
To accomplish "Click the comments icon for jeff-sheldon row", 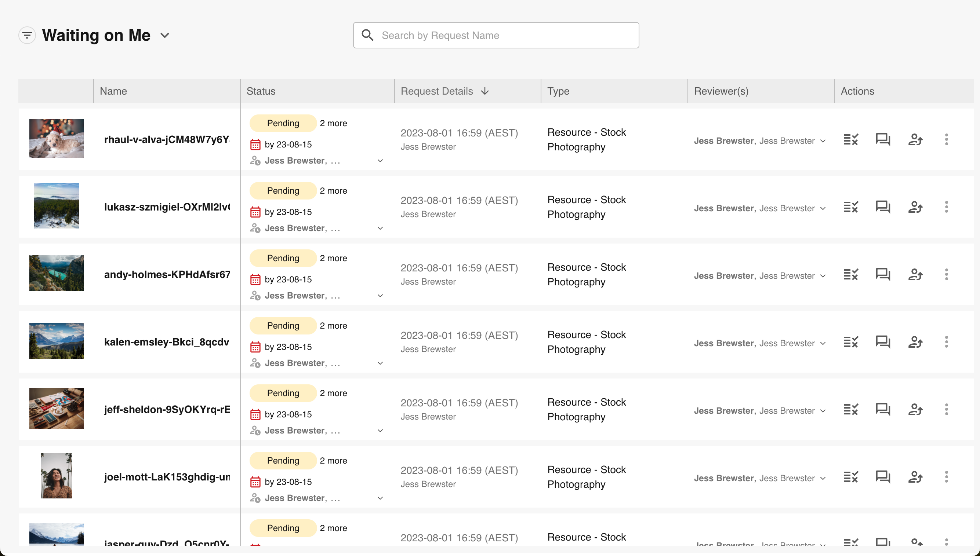I will (x=883, y=409).
